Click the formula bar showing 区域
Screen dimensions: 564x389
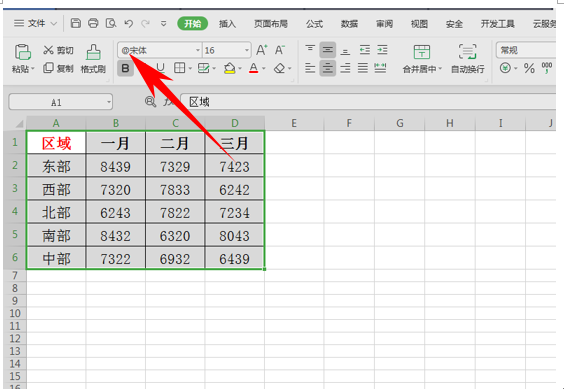(x=368, y=102)
